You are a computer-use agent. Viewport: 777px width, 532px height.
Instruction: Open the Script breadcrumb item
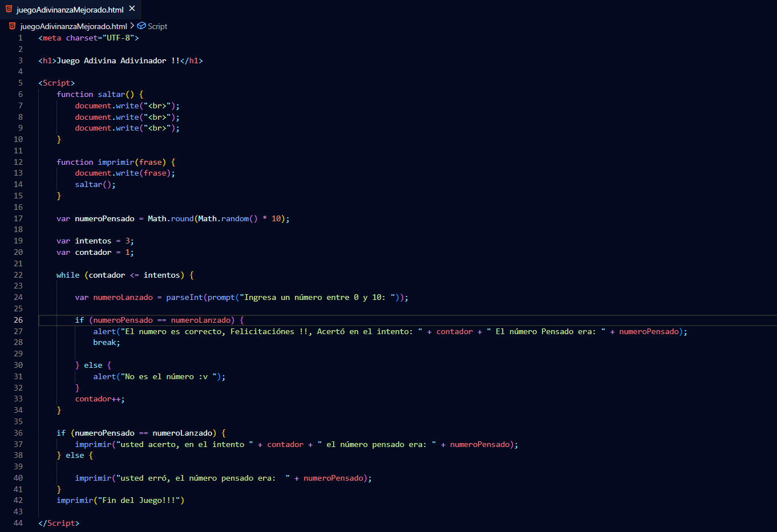click(157, 26)
